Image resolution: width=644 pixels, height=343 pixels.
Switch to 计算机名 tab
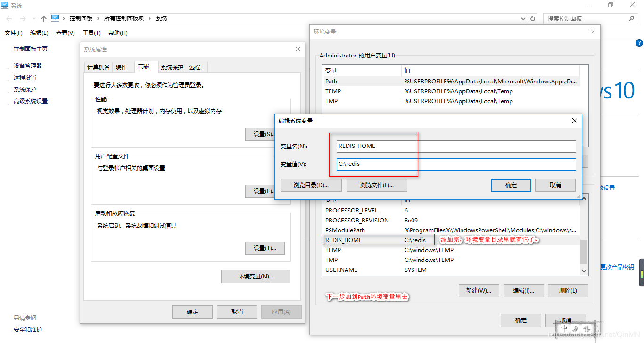[99, 67]
